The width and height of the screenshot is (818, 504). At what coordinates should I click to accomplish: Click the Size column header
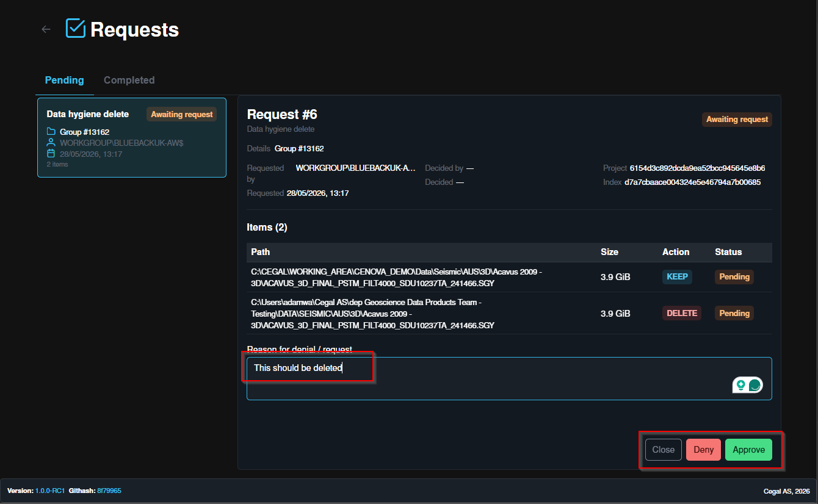609,252
